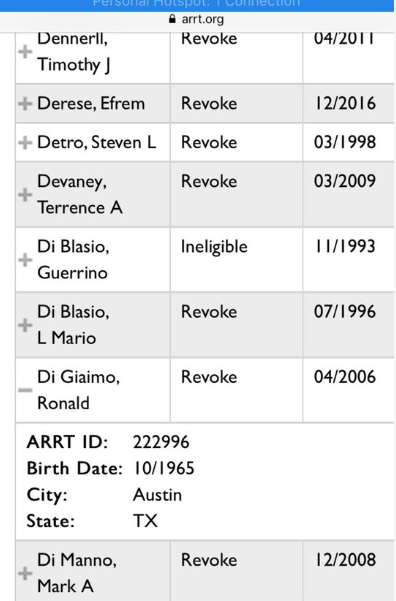Collapse the Di Giaimo, Ronald details

pos(25,390)
